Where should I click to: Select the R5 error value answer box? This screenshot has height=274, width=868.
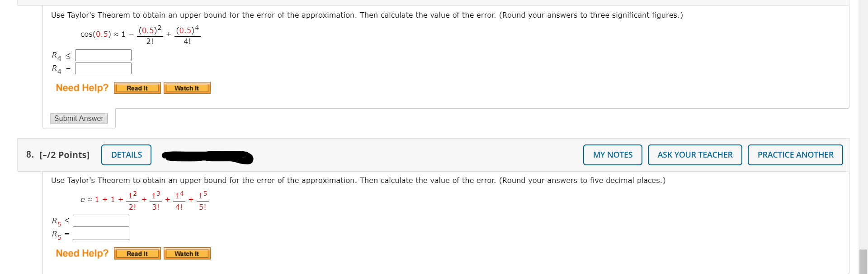pos(100,234)
